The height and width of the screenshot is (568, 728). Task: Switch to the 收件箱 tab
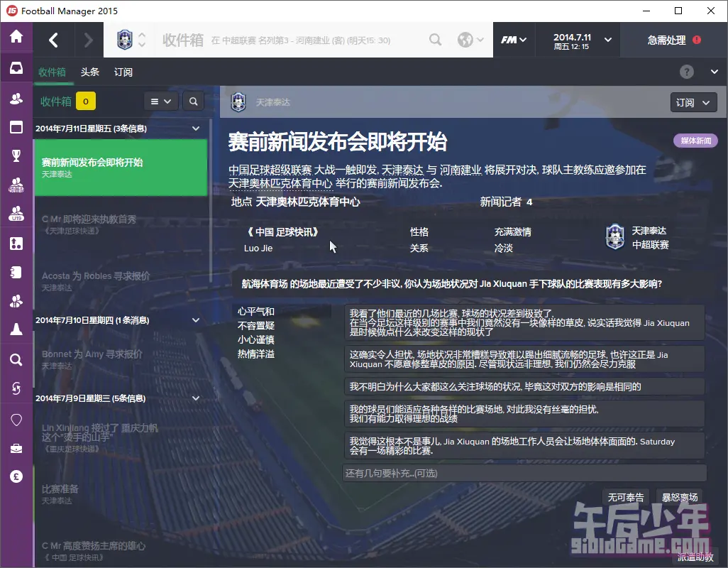[52, 72]
